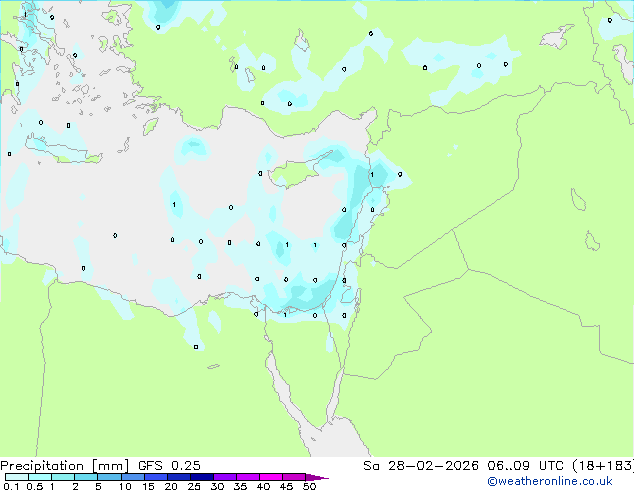Click the '50' legend scale label
Screen dimensions: 634x490
(309, 486)
